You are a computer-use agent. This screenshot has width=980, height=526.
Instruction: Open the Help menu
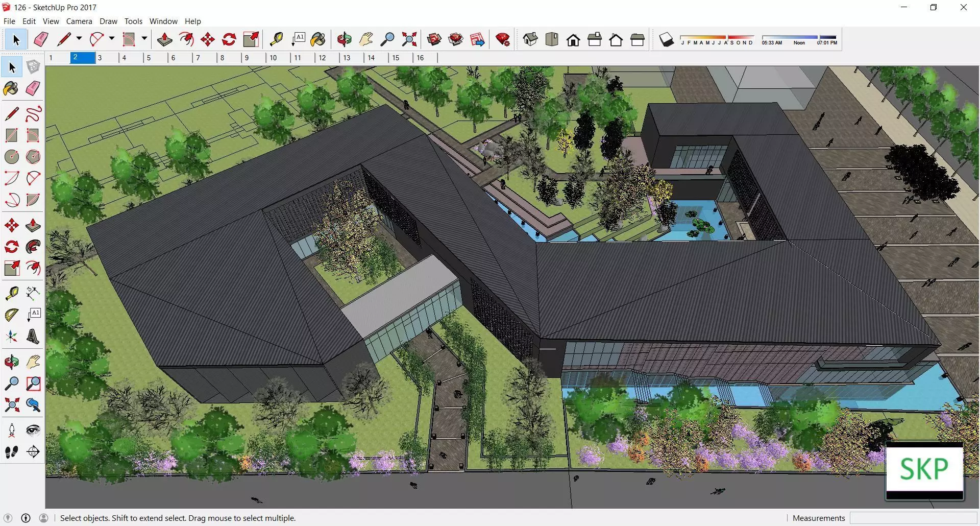(x=193, y=21)
